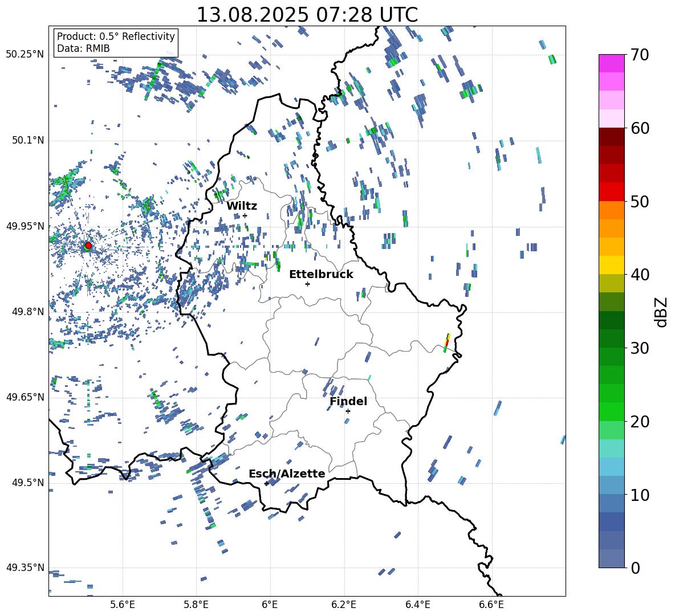
Task: Click the colorbar tick value 10
Action: 640,495
